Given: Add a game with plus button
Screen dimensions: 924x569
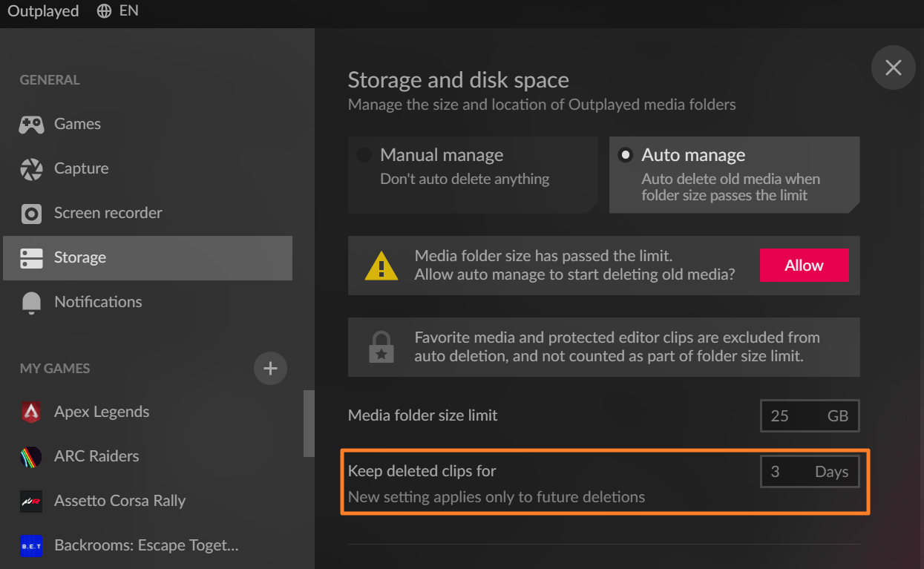Looking at the screenshot, I should pyautogui.click(x=270, y=369).
